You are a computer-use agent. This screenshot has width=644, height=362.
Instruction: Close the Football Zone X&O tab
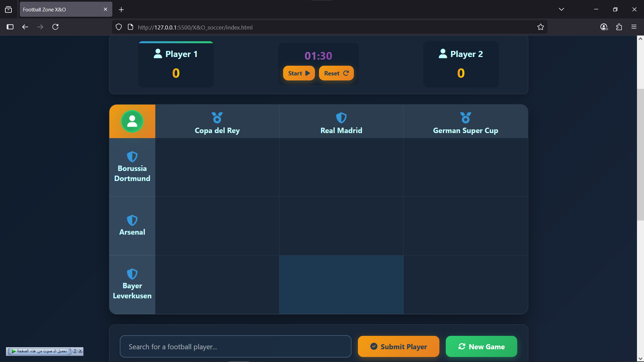105,9
